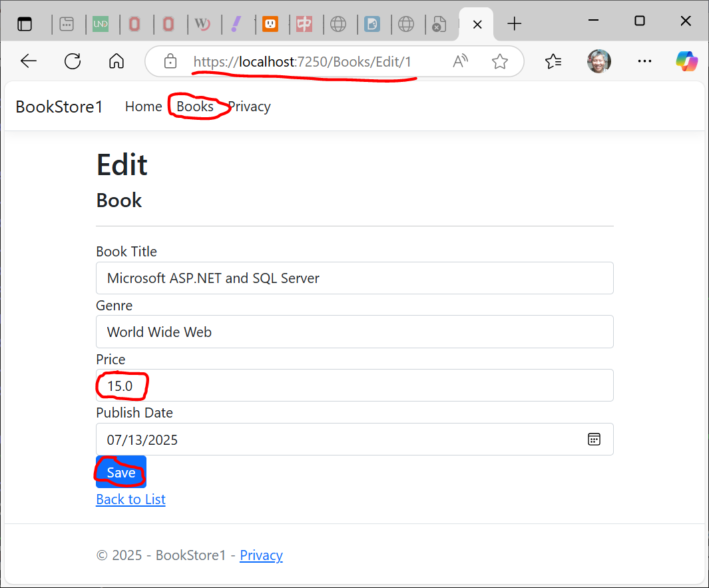709x588 pixels.
Task: Click the Save button
Action: pyautogui.click(x=121, y=472)
